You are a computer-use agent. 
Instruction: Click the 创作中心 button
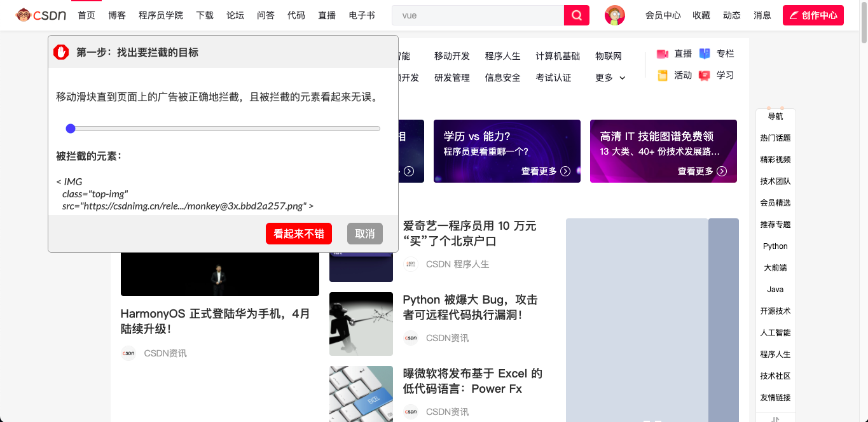(813, 15)
